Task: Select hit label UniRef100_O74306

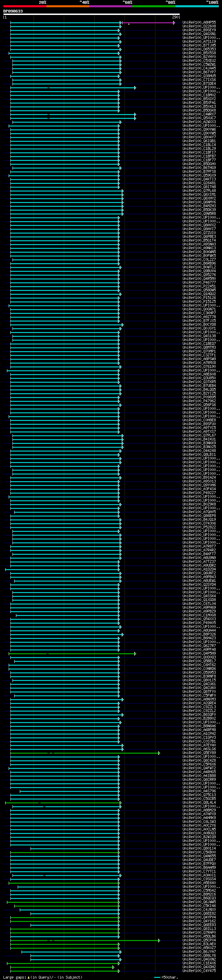Action: click(x=199, y=524)
